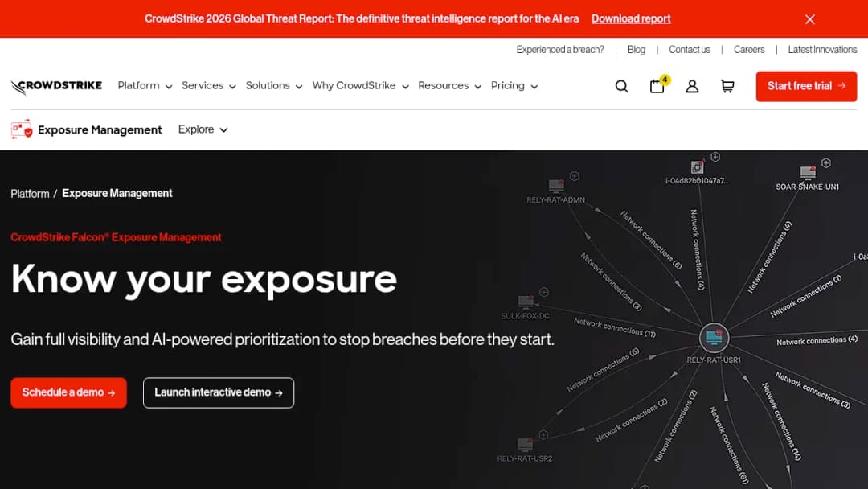Open the Services dropdown menu
Image resolution: width=868 pixels, height=489 pixels.
coord(209,86)
